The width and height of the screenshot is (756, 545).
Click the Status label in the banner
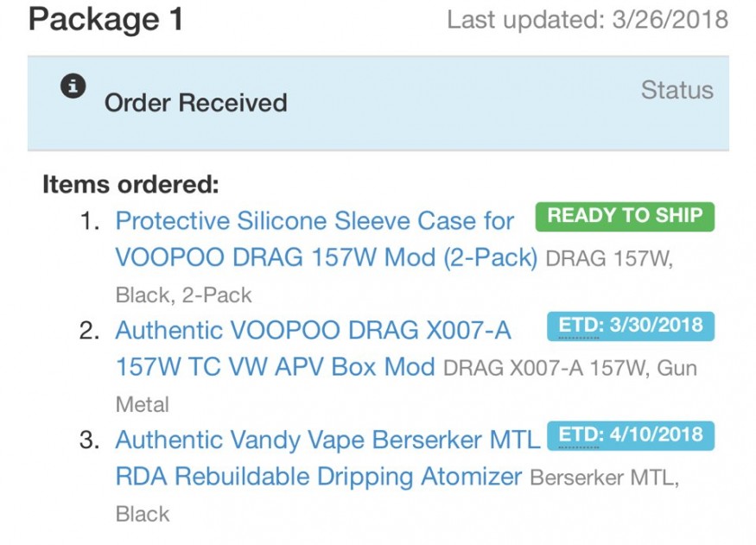677,90
